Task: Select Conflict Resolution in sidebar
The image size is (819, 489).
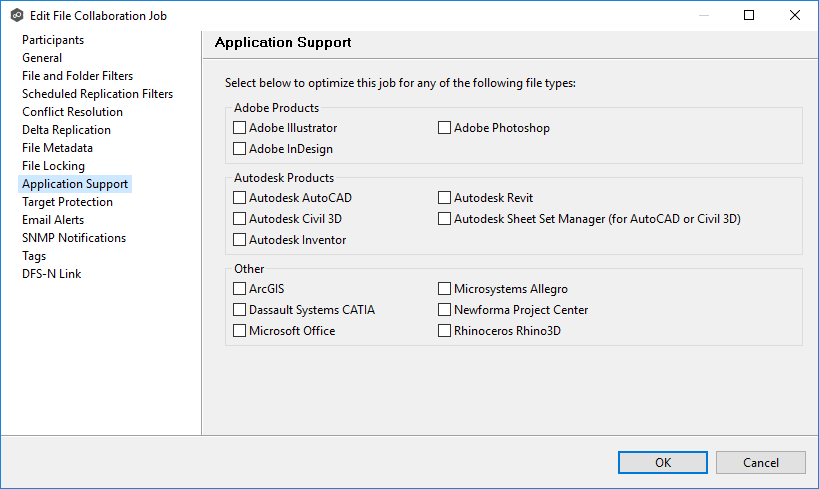Action: 72,112
